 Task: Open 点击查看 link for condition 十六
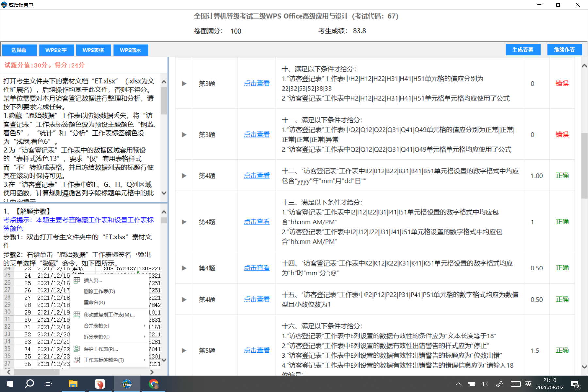[257, 350]
